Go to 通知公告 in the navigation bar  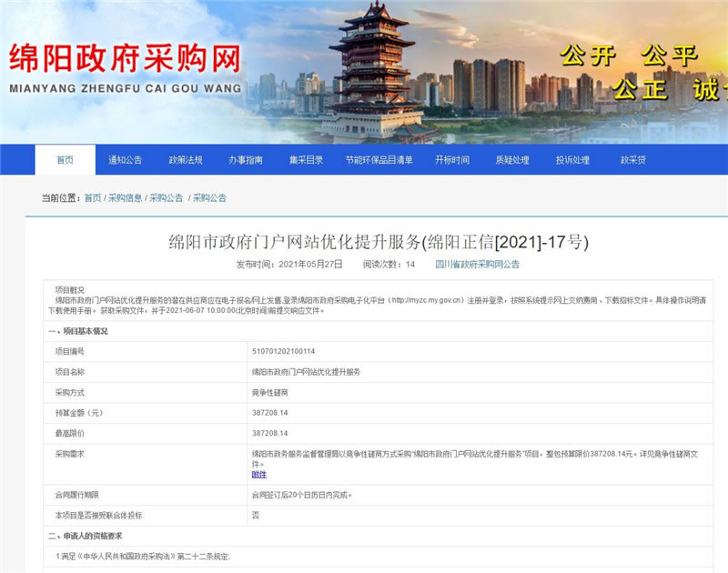click(126, 160)
